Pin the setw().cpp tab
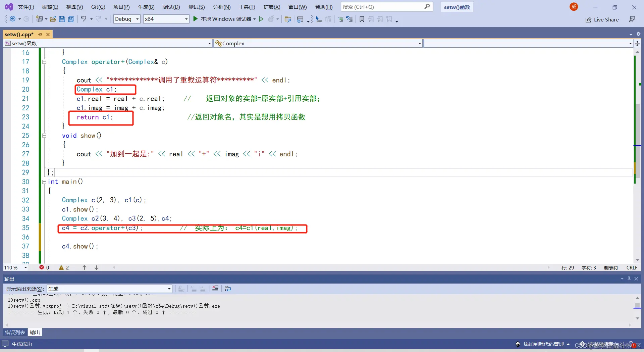 point(40,34)
